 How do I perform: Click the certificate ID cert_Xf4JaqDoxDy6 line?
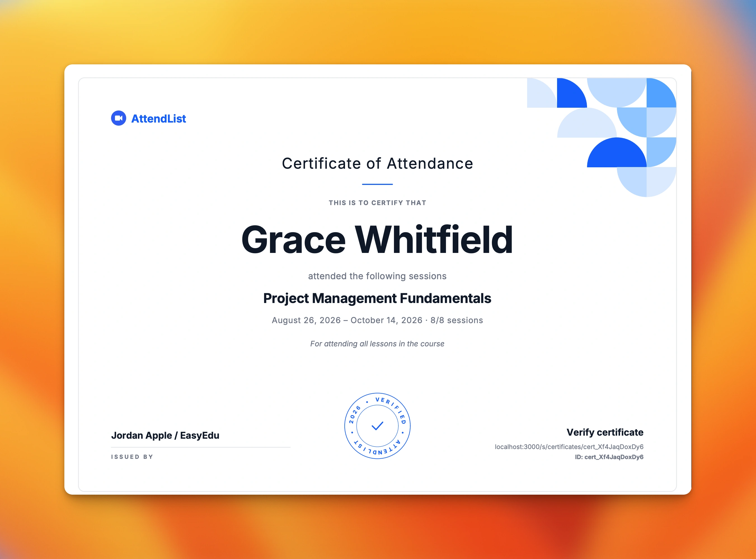click(x=609, y=457)
